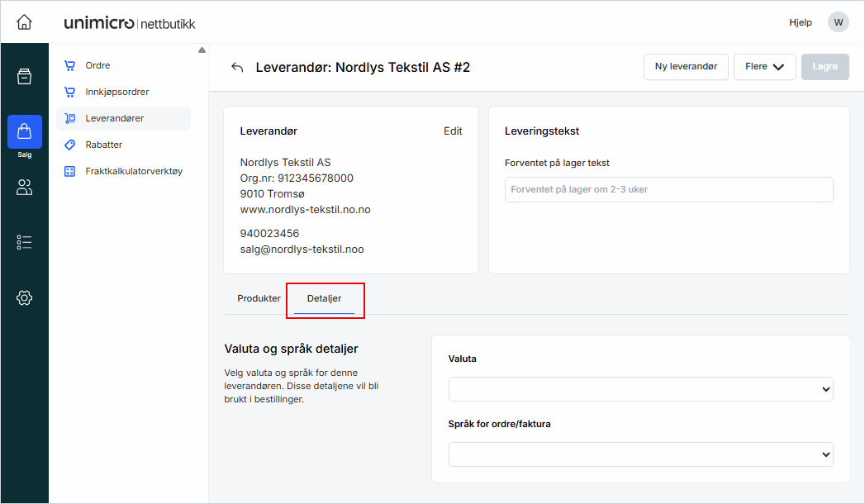Select the Salg shopping bag icon
Viewport: 865px width, 504px height.
click(24, 132)
